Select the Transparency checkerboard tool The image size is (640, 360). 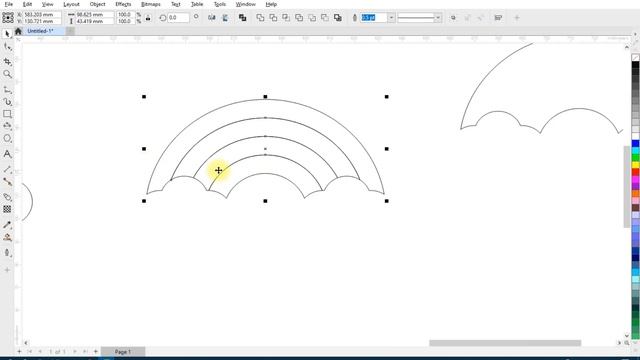click(x=7, y=209)
